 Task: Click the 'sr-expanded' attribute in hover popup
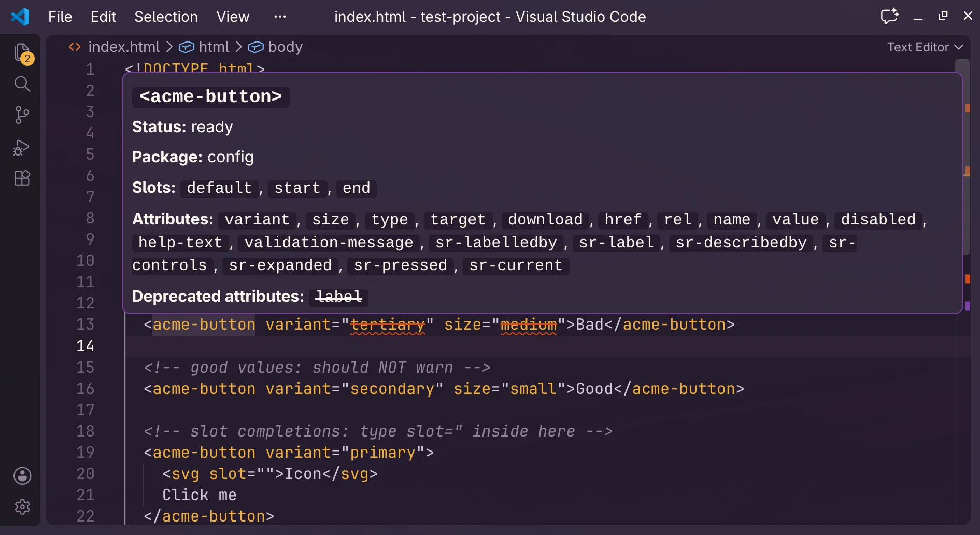[x=280, y=265]
